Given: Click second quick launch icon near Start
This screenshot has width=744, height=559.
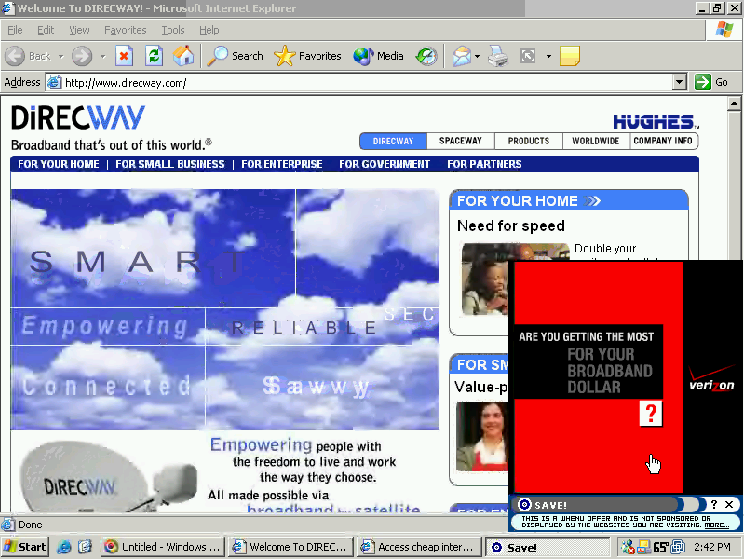Looking at the screenshot, I should click(85, 547).
